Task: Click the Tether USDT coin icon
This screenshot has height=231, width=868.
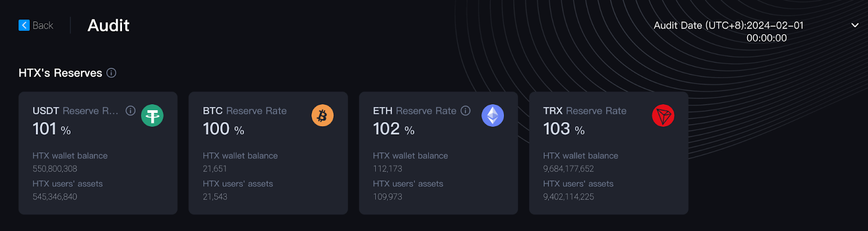Action: tap(152, 116)
